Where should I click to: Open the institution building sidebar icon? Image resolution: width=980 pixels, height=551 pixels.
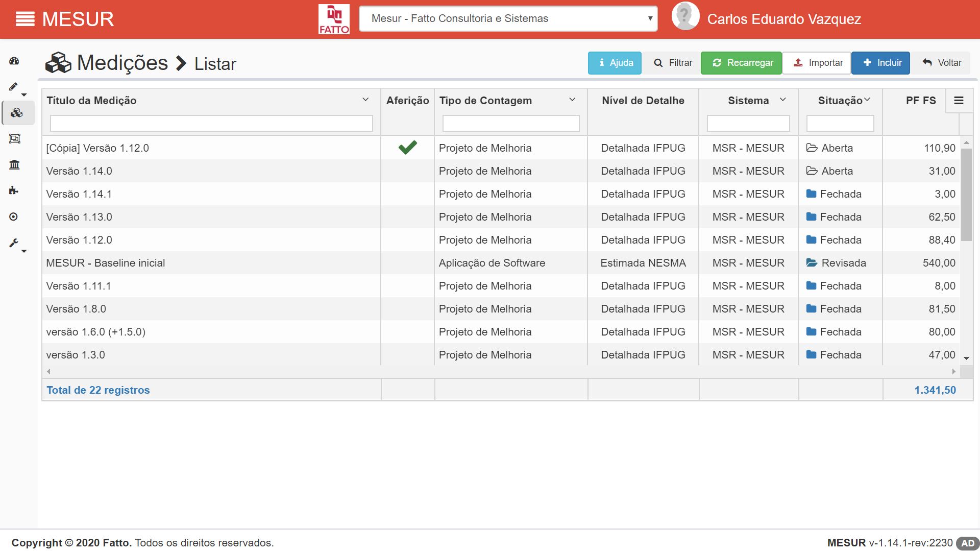(x=14, y=164)
